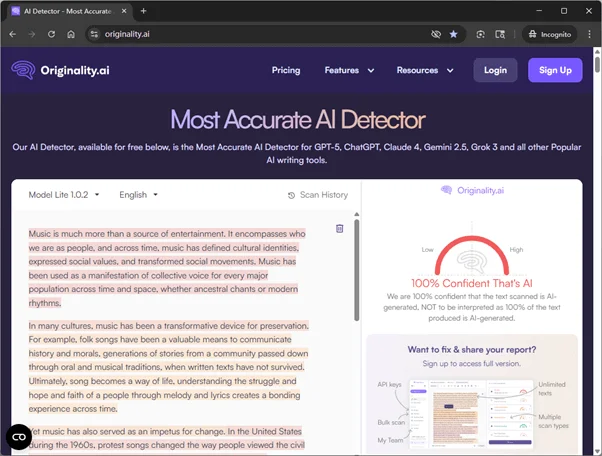Click the round black floating widget button
The width and height of the screenshot is (602, 456).
19,437
